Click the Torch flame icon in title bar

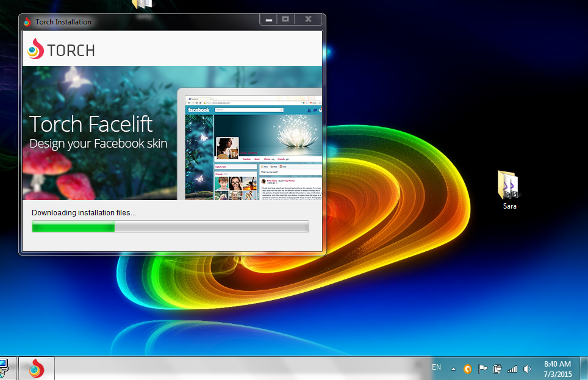[x=27, y=22]
